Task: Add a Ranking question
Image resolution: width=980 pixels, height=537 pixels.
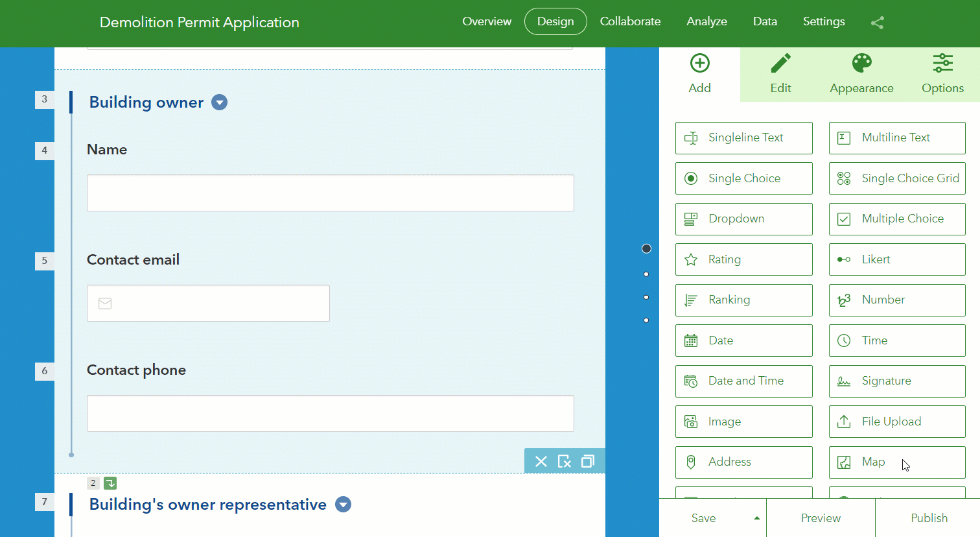Action: point(743,300)
